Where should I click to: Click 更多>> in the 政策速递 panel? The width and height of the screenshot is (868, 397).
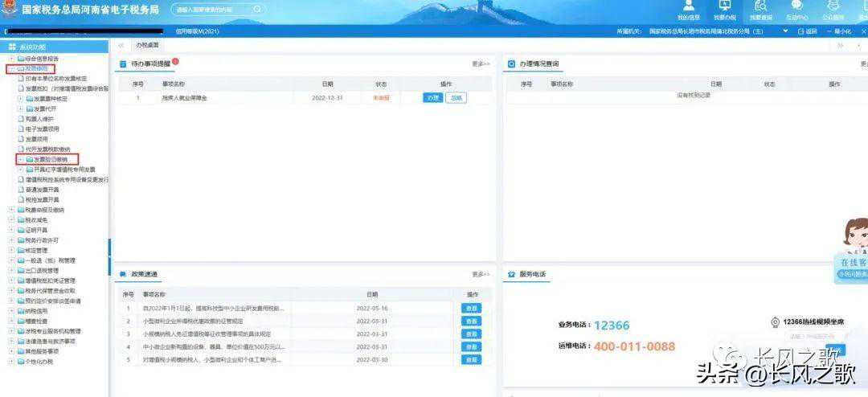481,274
